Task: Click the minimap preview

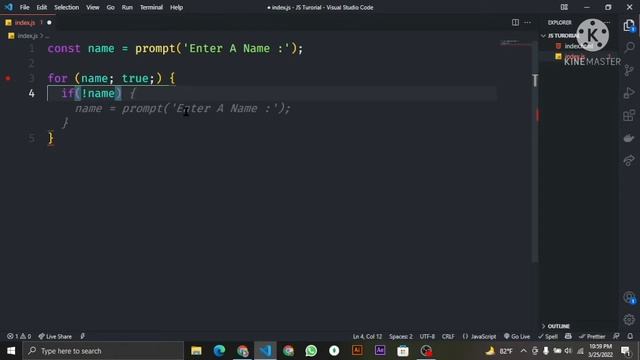Action: click(516, 43)
